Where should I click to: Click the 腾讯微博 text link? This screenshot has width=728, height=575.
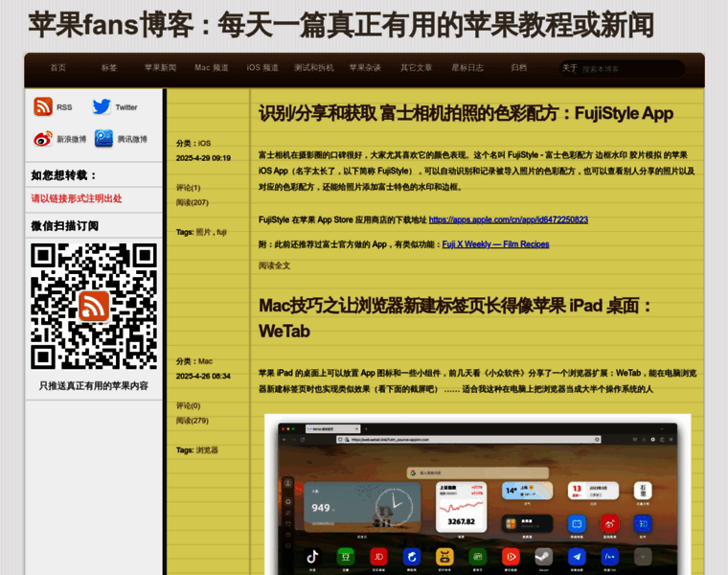pyautogui.click(x=132, y=139)
